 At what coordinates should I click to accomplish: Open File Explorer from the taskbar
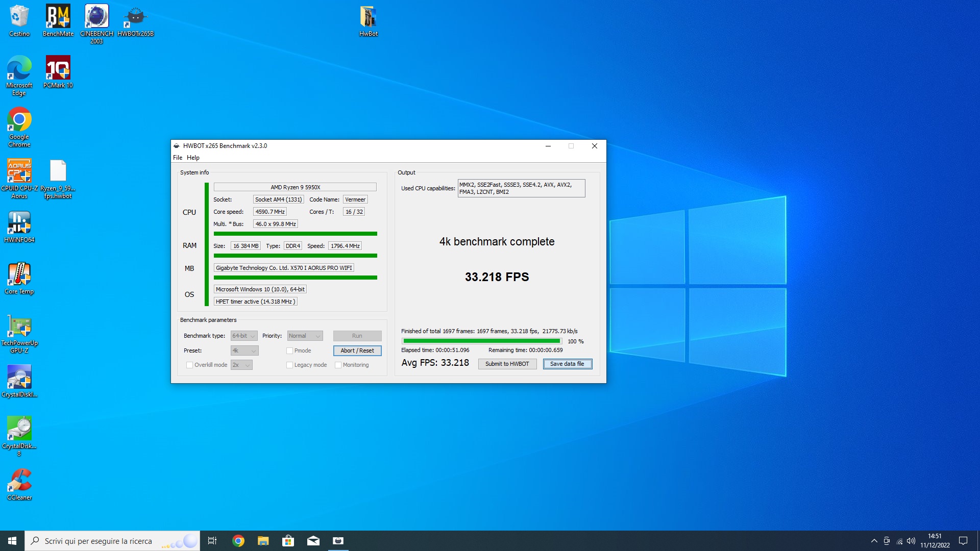point(263,541)
